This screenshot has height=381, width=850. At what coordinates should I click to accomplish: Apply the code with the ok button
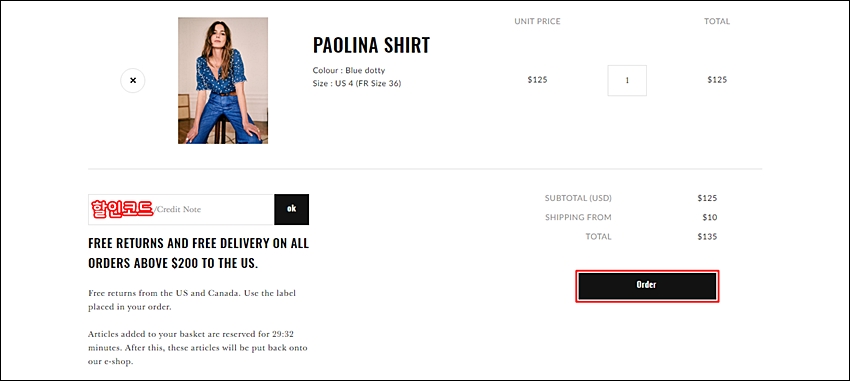(x=292, y=209)
